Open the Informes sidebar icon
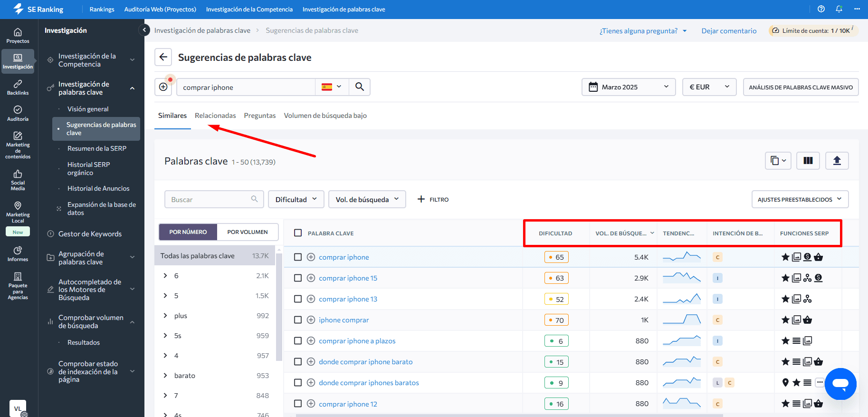This screenshot has width=868, height=417. [18, 254]
